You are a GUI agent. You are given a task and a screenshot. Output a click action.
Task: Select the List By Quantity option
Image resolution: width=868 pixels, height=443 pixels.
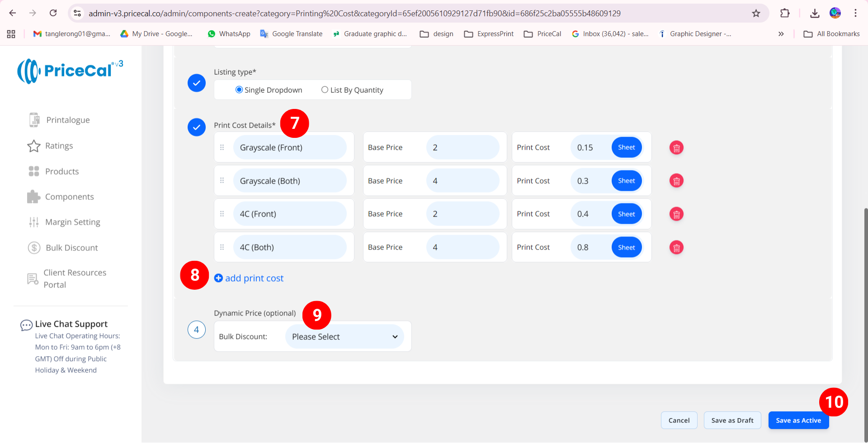tap(325, 90)
